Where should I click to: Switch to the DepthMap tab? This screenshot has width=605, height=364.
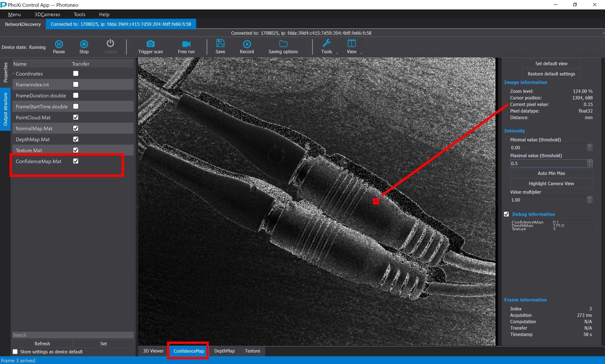tap(224, 351)
